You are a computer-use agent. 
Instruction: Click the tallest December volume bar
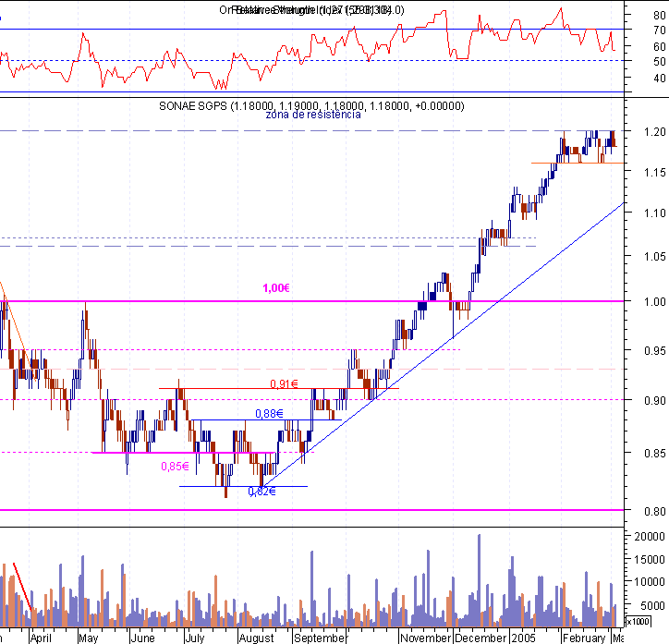pos(480,580)
